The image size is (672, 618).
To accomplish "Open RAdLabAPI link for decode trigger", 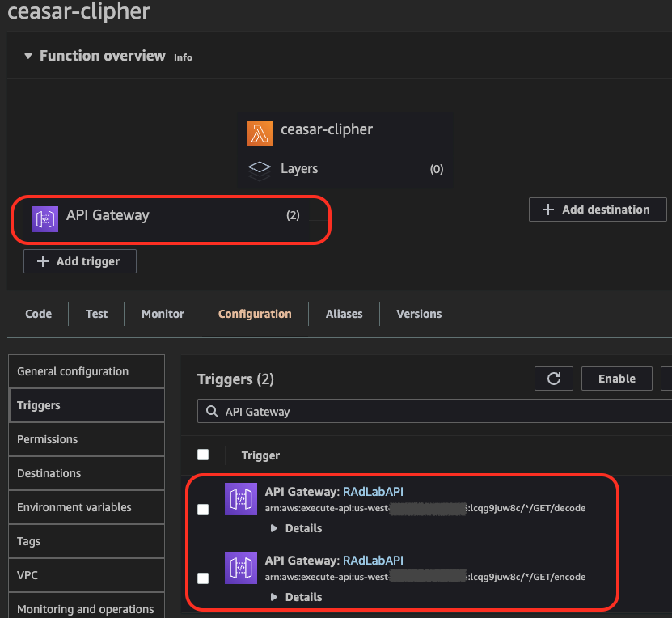I will click(x=373, y=492).
